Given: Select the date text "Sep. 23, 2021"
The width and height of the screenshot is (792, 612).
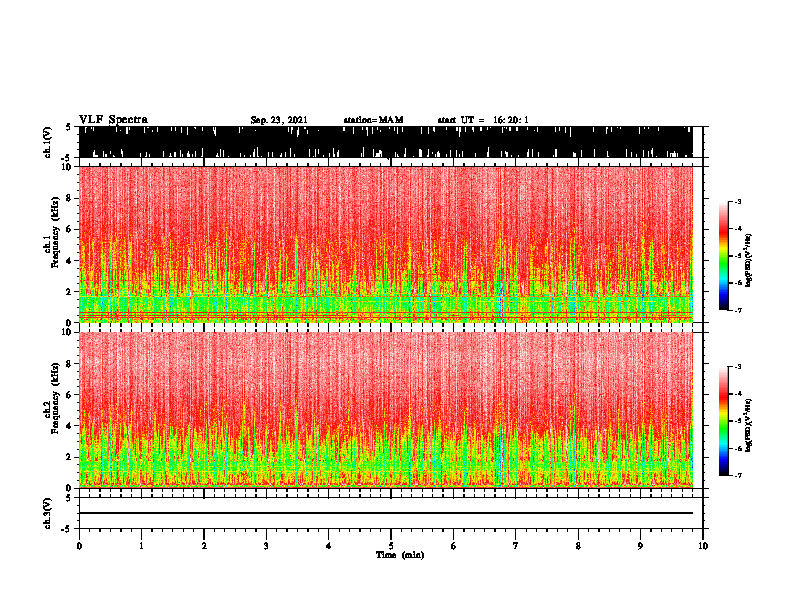Looking at the screenshot, I should coord(279,120).
